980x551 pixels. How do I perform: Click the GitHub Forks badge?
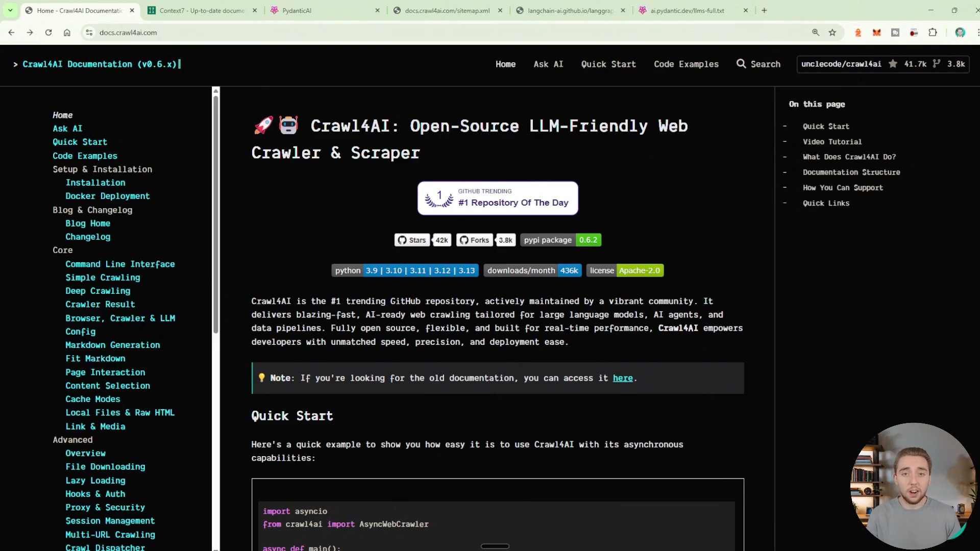tap(486, 240)
